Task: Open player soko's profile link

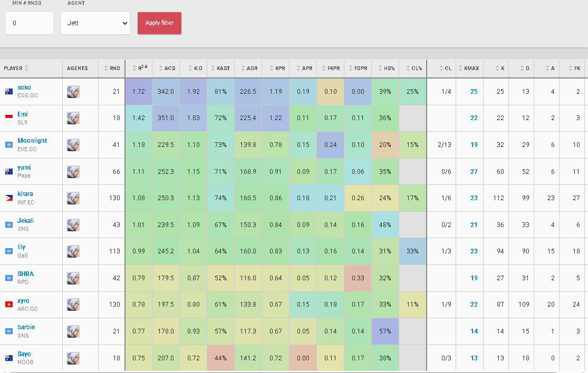Action: click(x=24, y=87)
